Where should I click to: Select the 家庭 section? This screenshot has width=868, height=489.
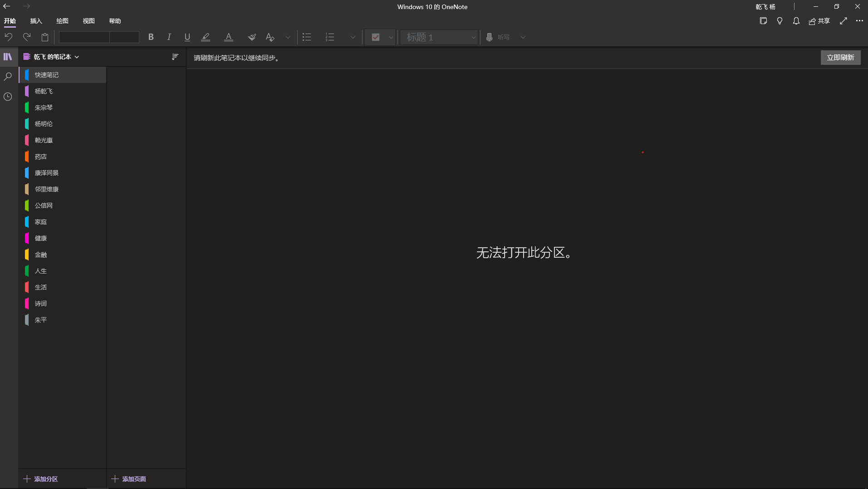[63, 222]
